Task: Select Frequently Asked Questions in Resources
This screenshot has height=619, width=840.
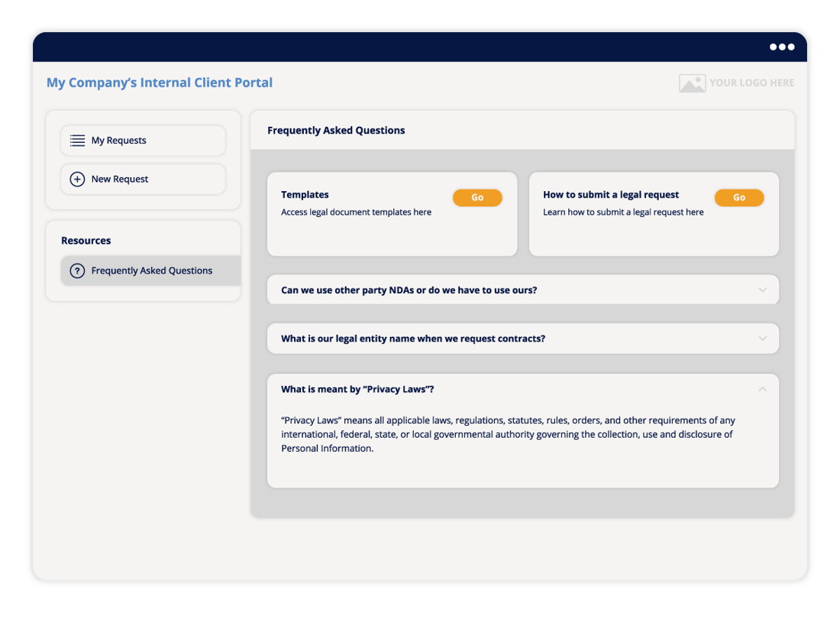Action: click(151, 271)
